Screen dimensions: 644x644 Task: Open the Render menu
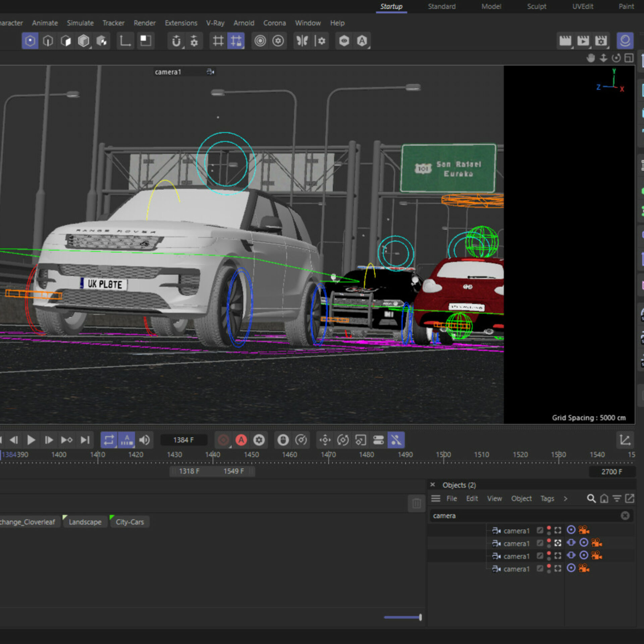coord(145,23)
